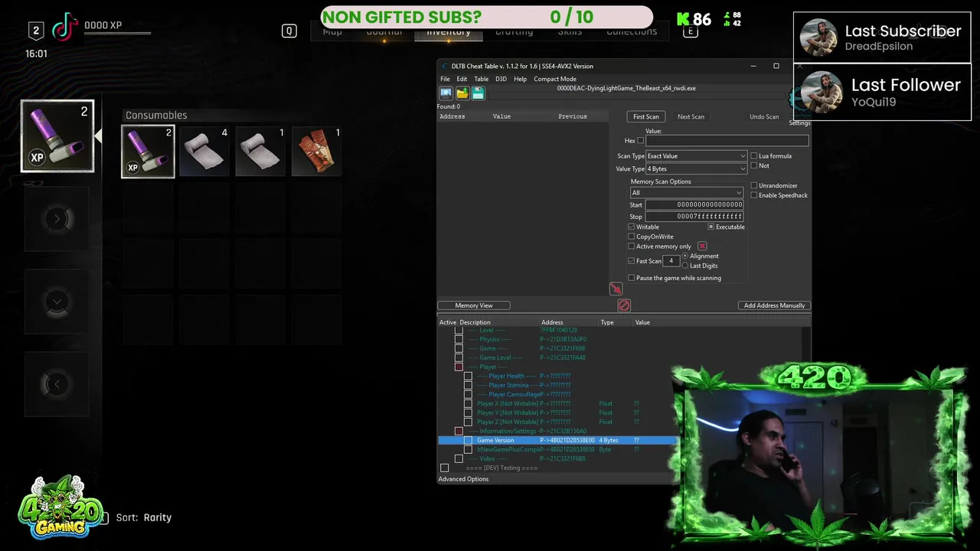
Task: Click the left arrow category slot
Action: [x=57, y=384]
